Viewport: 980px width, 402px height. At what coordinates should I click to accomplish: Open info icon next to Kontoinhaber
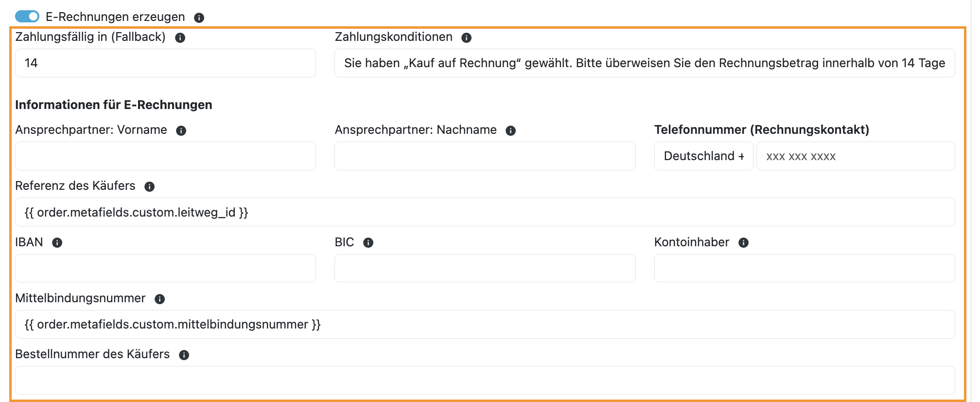coord(743,243)
